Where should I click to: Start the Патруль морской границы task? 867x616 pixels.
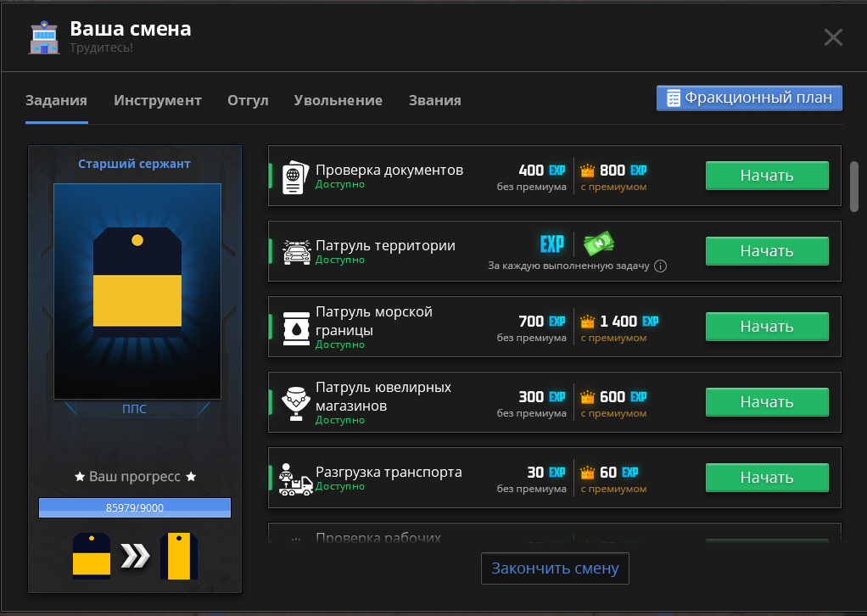click(767, 327)
